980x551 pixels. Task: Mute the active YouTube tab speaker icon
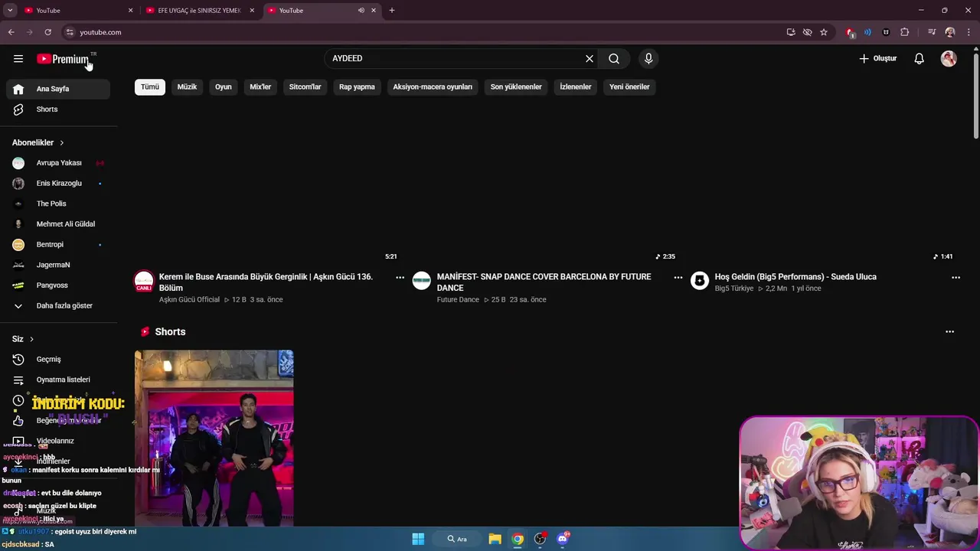[x=361, y=11]
